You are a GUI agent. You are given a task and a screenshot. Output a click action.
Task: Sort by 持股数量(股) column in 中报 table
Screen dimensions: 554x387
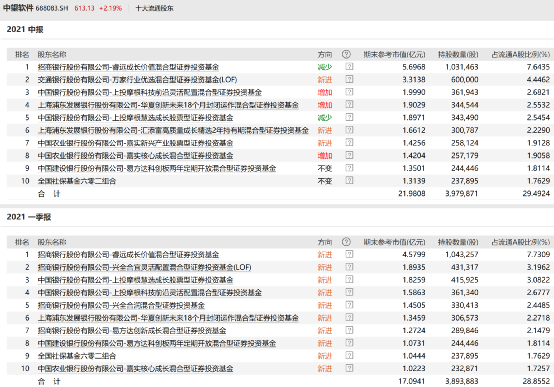[x=458, y=54]
